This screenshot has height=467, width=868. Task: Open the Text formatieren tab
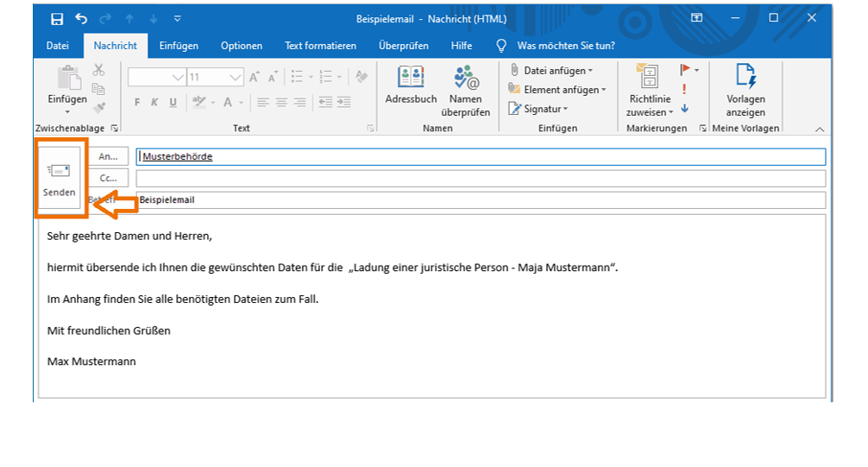pyautogui.click(x=320, y=46)
